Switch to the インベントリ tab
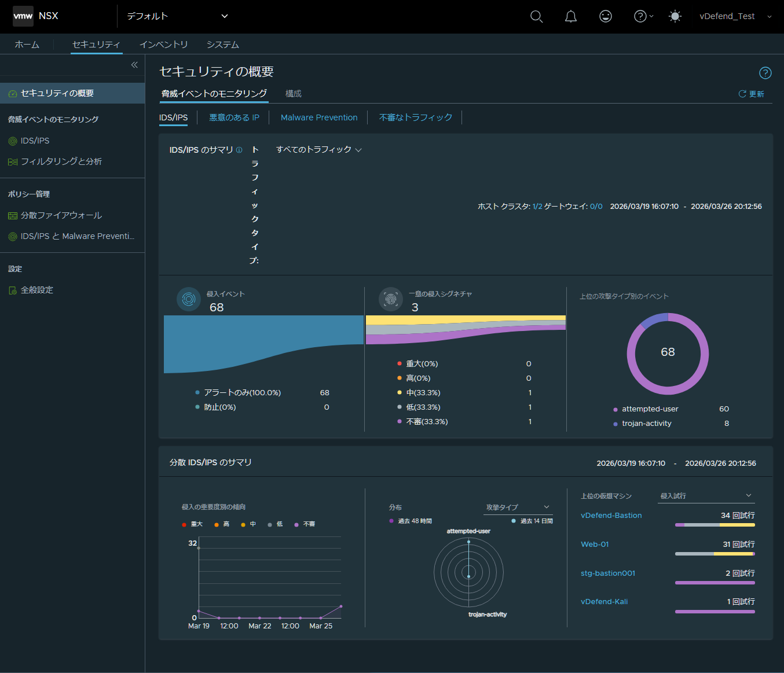The image size is (784, 673). (x=164, y=45)
